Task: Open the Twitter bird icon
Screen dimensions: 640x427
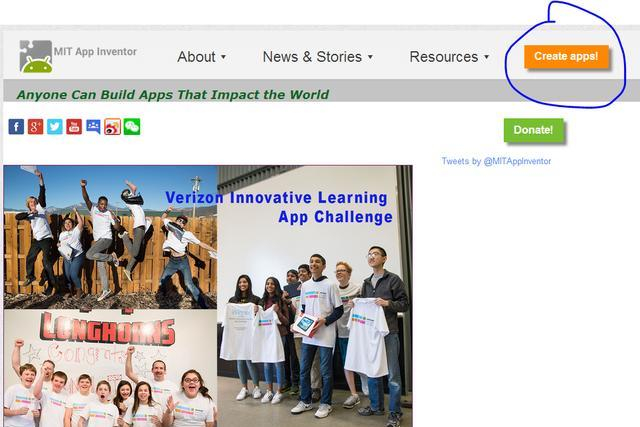Action: point(55,127)
